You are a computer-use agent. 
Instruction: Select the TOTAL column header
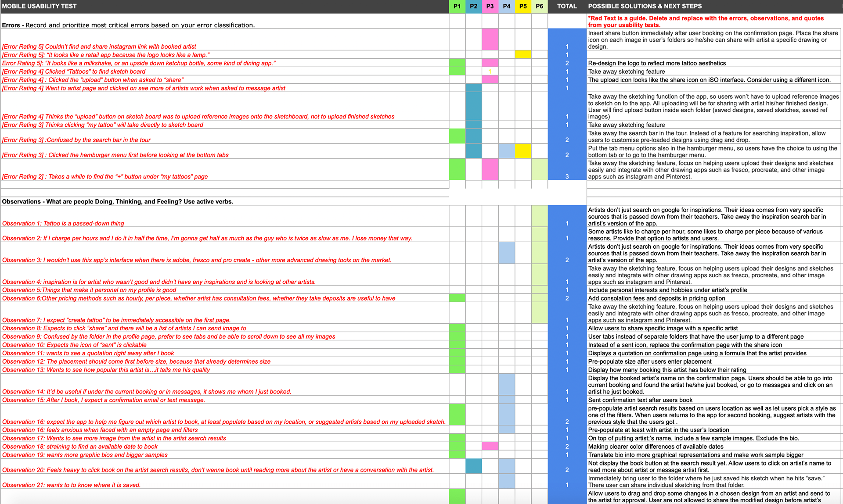tap(567, 6)
